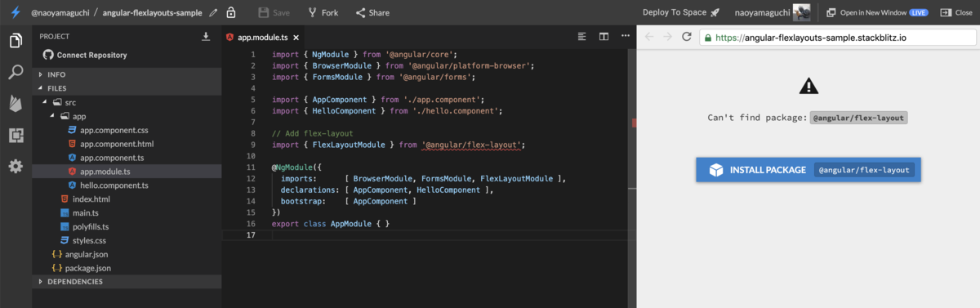
Task: Click the project title angular-flexlayouts-sample
Action: 153,13
